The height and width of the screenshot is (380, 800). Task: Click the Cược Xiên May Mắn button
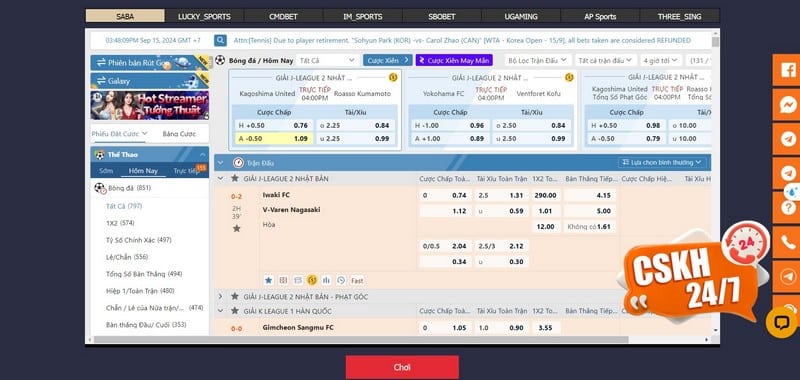454,60
